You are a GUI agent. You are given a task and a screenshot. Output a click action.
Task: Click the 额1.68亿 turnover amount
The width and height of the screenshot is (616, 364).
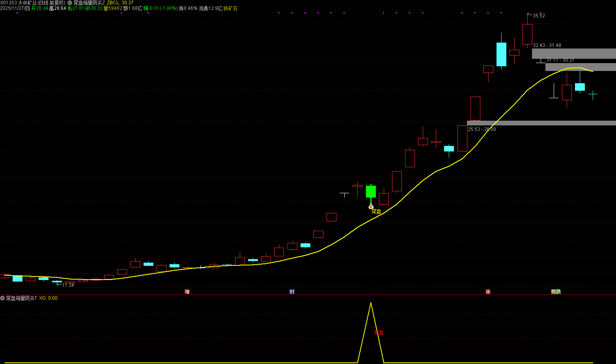click(133, 8)
